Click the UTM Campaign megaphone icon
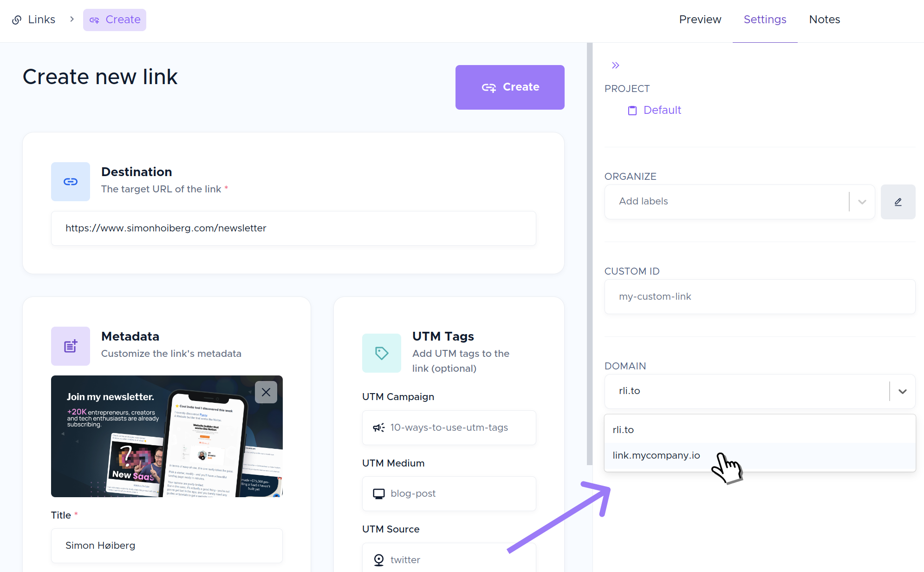The width and height of the screenshot is (924, 572). [x=379, y=427]
